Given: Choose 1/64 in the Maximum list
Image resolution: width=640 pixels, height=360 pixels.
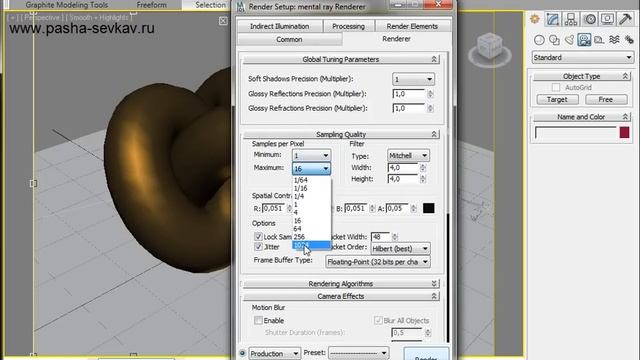Looking at the screenshot, I should tap(311, 180).
